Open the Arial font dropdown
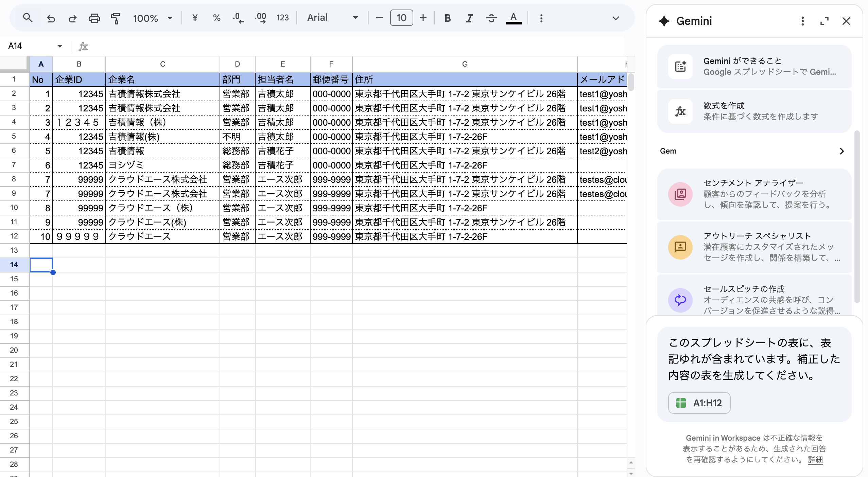 coord(332,18)
